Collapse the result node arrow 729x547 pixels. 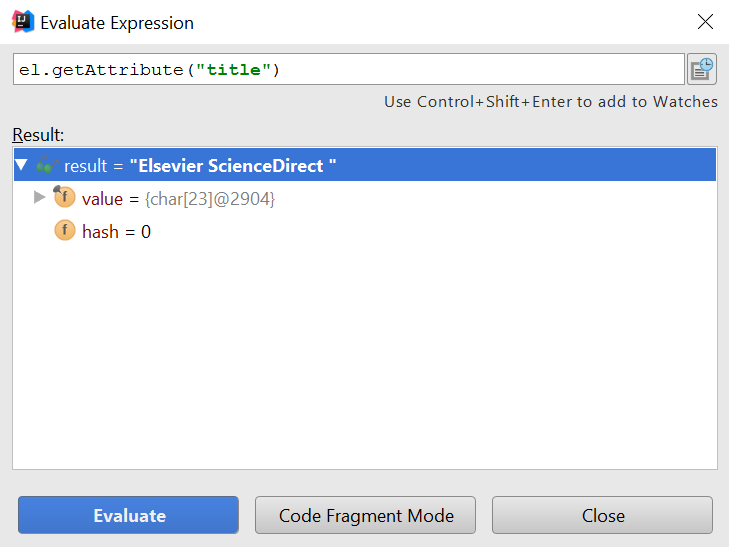pos(22,165)
